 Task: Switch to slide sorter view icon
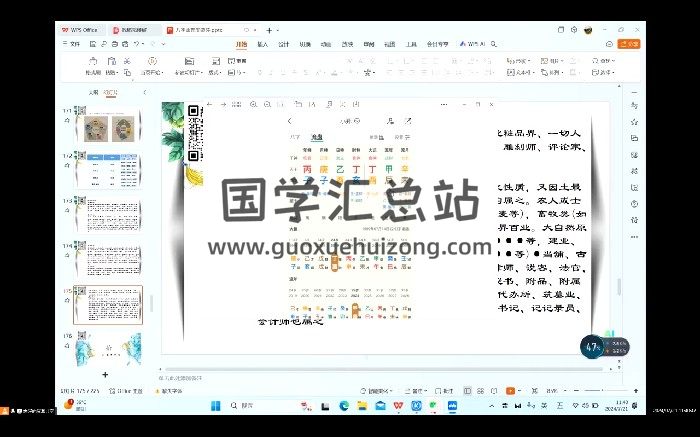pos(480,391)
